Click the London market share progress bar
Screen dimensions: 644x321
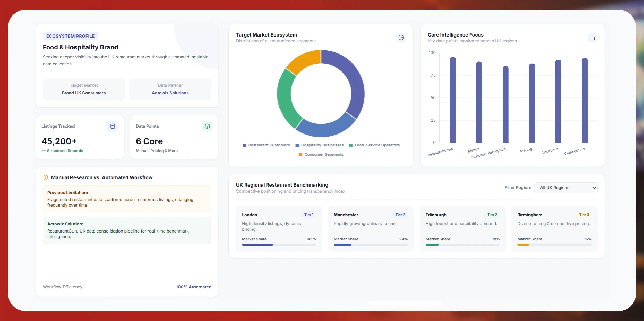(x=279, y=245)
